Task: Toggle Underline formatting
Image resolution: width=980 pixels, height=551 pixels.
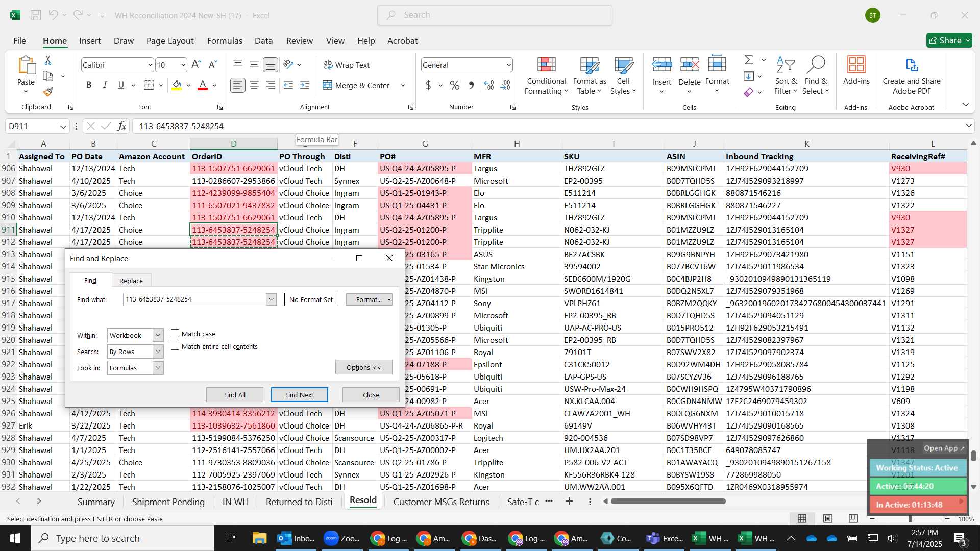Action: (121, 85)
